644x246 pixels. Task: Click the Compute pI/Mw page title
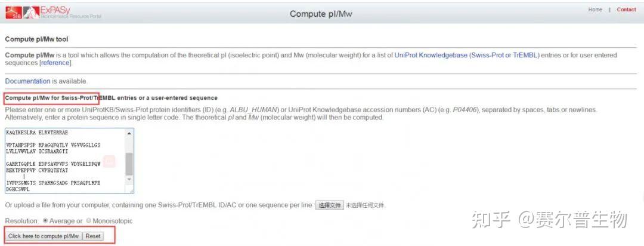coord(322,14)
